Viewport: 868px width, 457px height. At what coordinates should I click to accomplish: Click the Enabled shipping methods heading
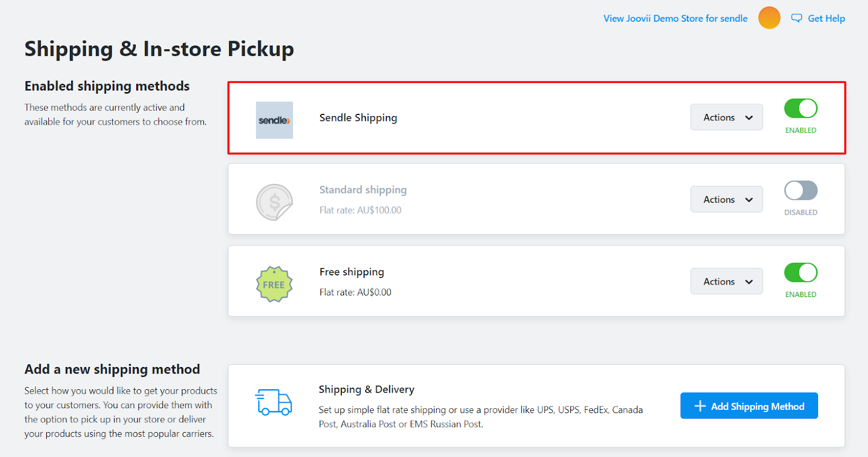click(x=107, y=86)
